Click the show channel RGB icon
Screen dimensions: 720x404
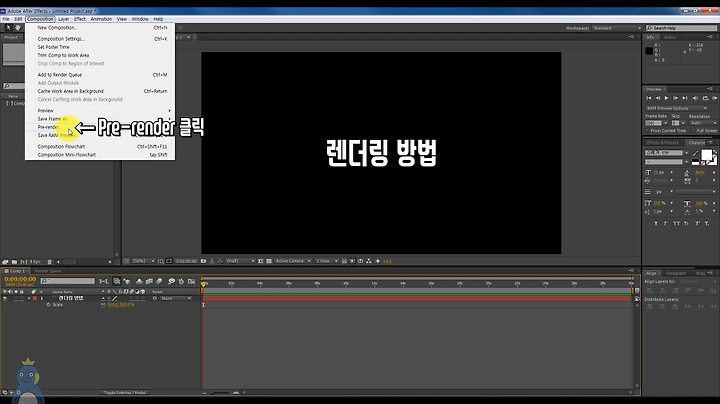[x=220, y=261]
